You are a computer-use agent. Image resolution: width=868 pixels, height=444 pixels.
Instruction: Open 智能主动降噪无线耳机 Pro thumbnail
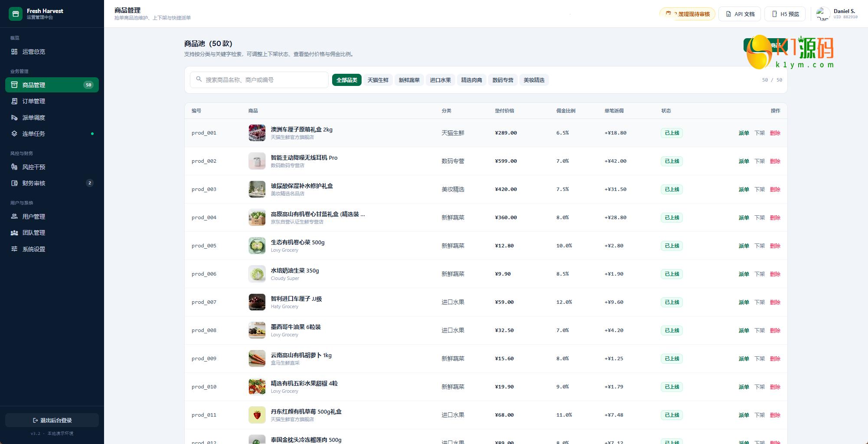[257, 161]
